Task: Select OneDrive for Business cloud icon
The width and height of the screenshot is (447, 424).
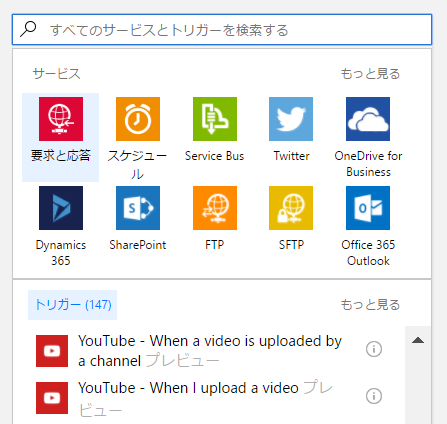Action: [368, 119]
